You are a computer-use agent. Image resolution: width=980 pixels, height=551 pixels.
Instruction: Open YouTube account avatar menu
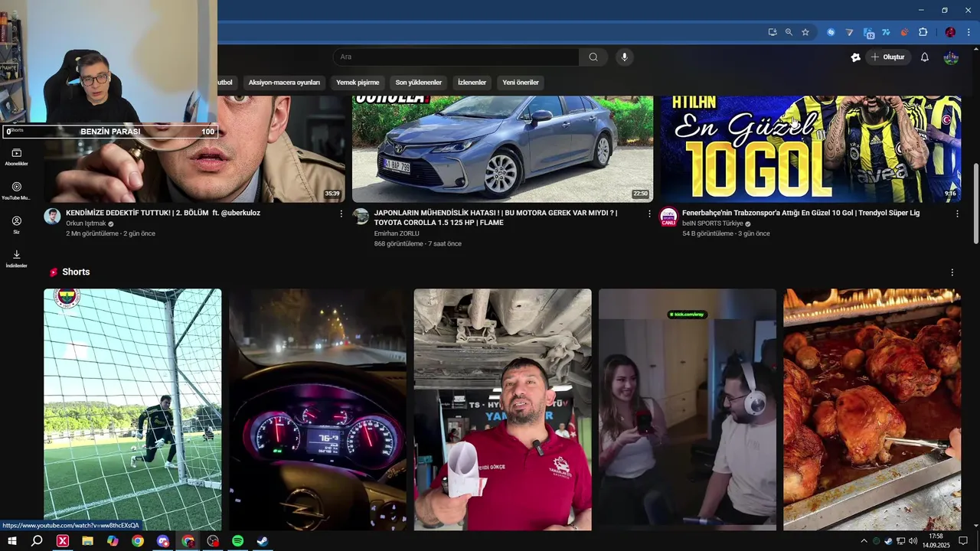(951, 57)
